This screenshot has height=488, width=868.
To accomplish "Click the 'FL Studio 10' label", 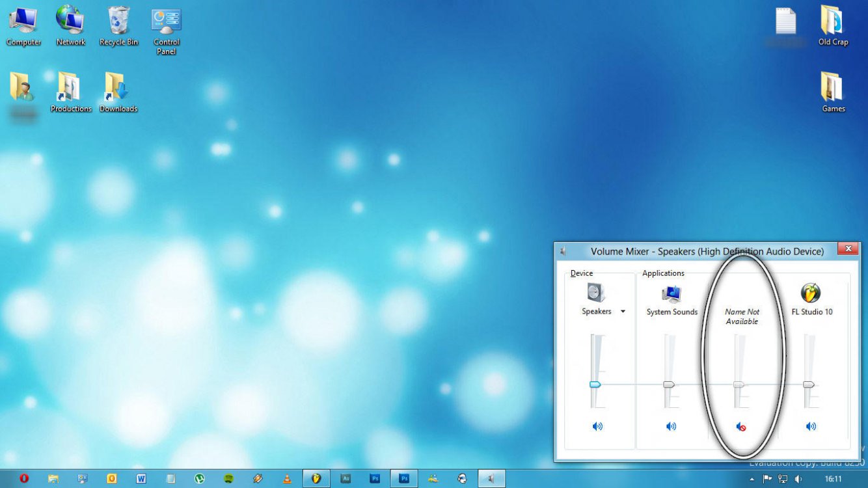I will coord(811,312).
